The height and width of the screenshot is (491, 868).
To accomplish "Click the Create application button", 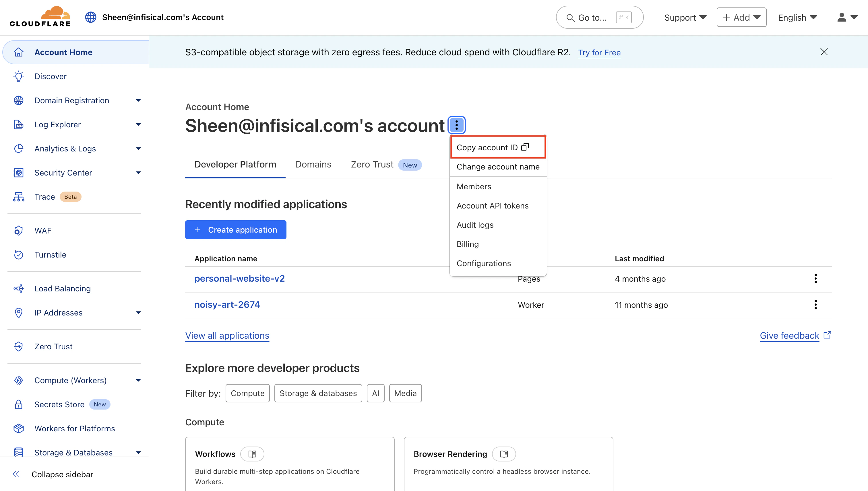I will pyautogui.click(x=236, y=230).
